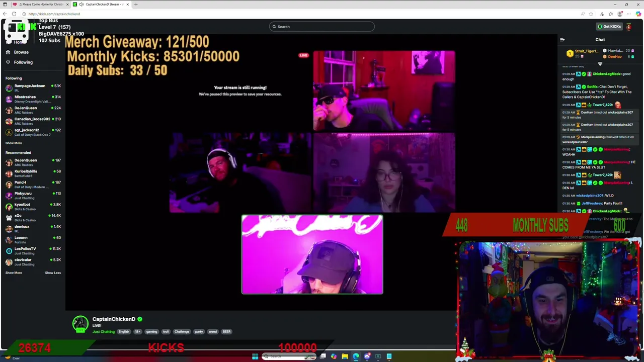Expand recommended list with Show More
Screen dimensions: 644x362
14,273
